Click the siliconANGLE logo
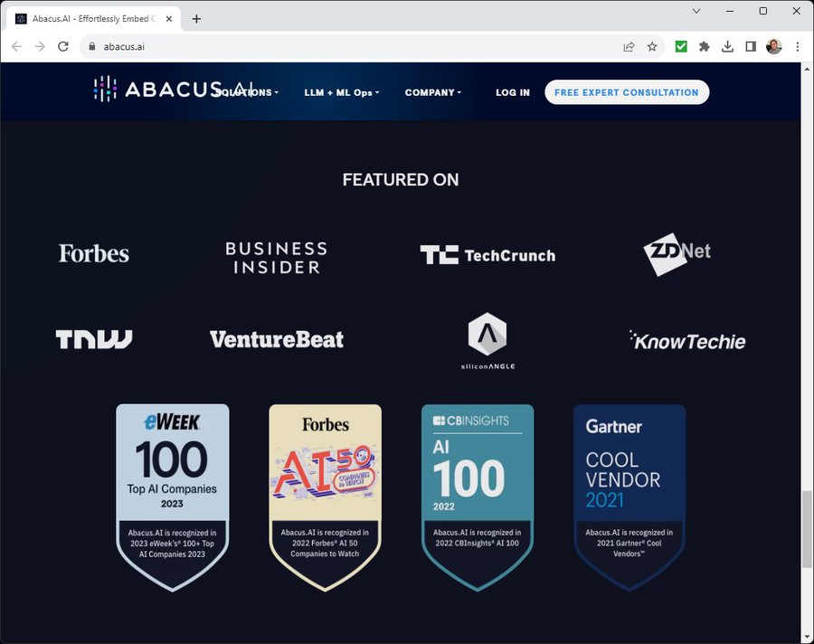Screen dimensions: 814x644 click(x=487, y=341)
